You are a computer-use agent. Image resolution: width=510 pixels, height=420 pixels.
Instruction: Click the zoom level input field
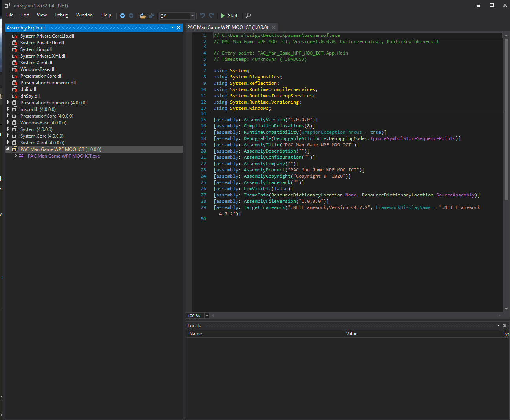click(x=195, y=316)
